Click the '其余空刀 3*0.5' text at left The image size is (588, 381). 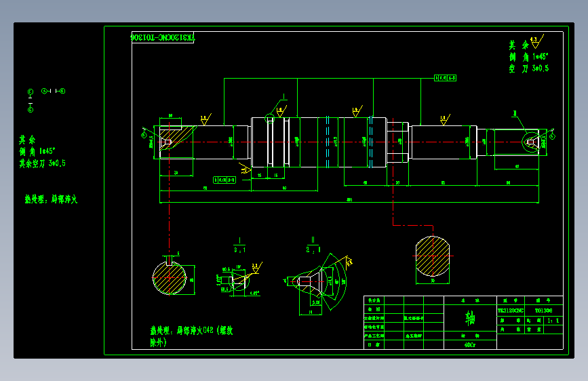tap(42, 163)
